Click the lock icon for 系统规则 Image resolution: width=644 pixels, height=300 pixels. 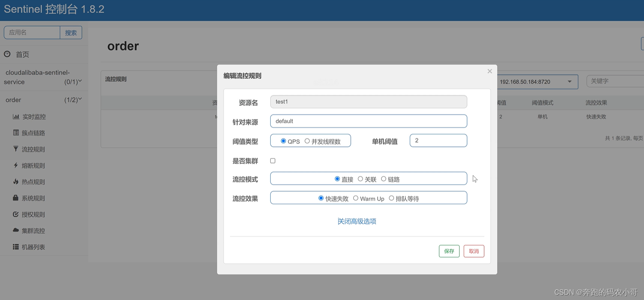click(16, 198)
